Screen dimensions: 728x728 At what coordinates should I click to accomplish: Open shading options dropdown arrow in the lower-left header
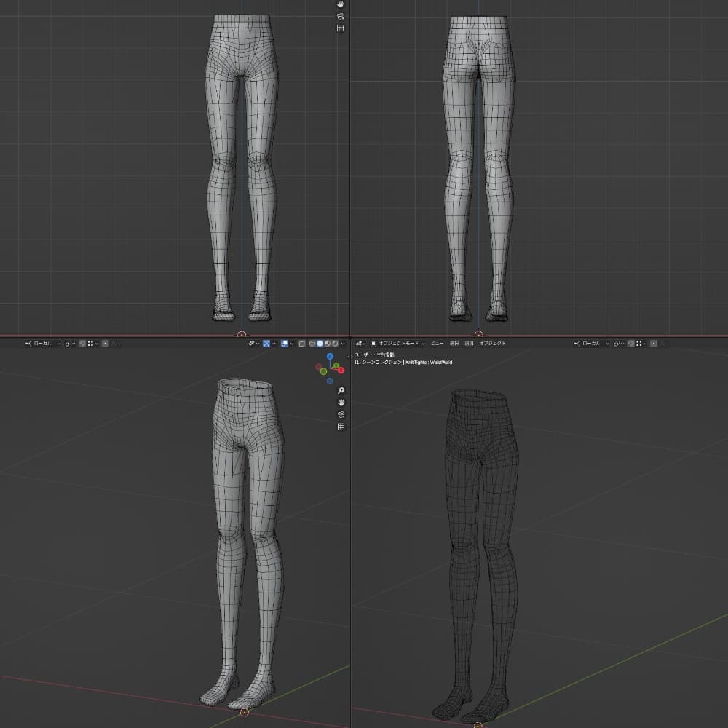pyautogui.click(x=343, y=344)
